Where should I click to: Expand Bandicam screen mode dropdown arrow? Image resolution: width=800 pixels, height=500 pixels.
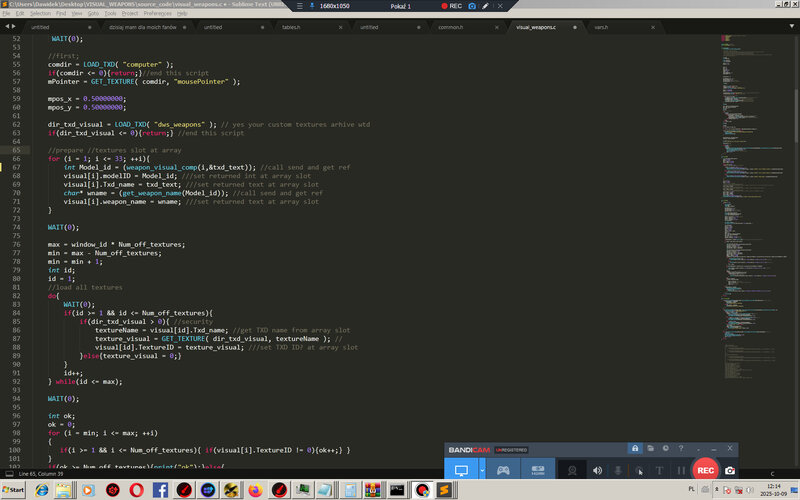tap(482, 470)
